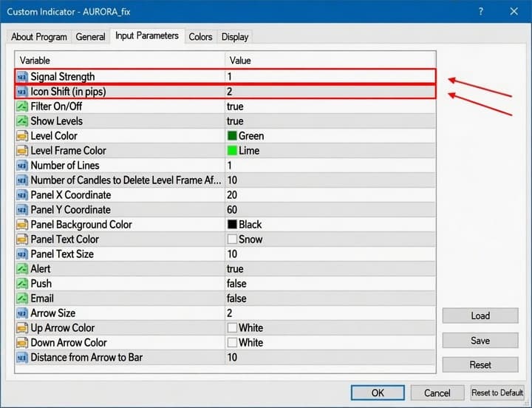Click the icon beside Panel Background Color
532x408 pixels.
22,225
